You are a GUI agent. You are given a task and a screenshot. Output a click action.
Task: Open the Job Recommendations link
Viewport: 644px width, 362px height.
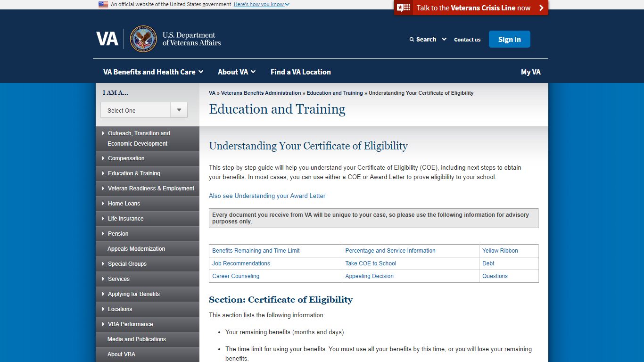[241, 263]
